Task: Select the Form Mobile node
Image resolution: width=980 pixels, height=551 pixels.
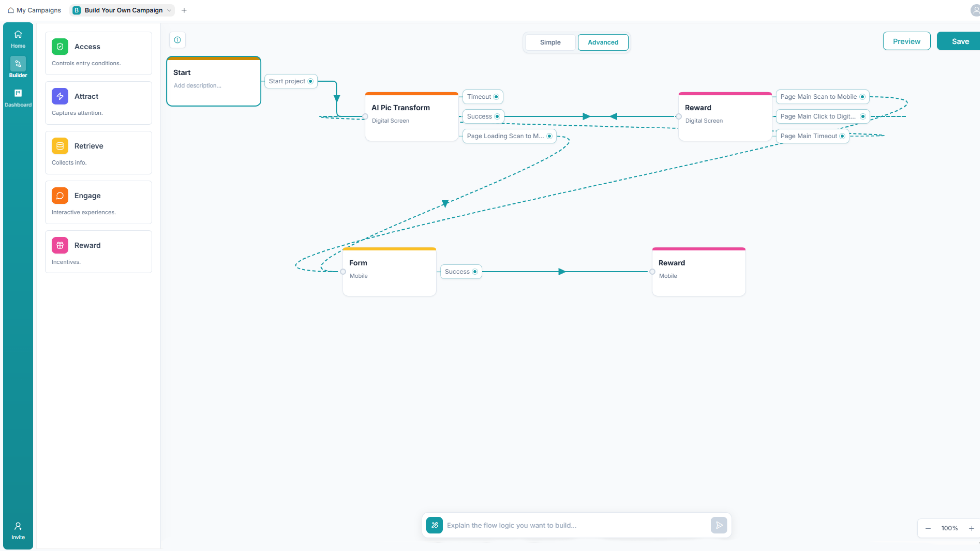Action: (x=390, y=272)
